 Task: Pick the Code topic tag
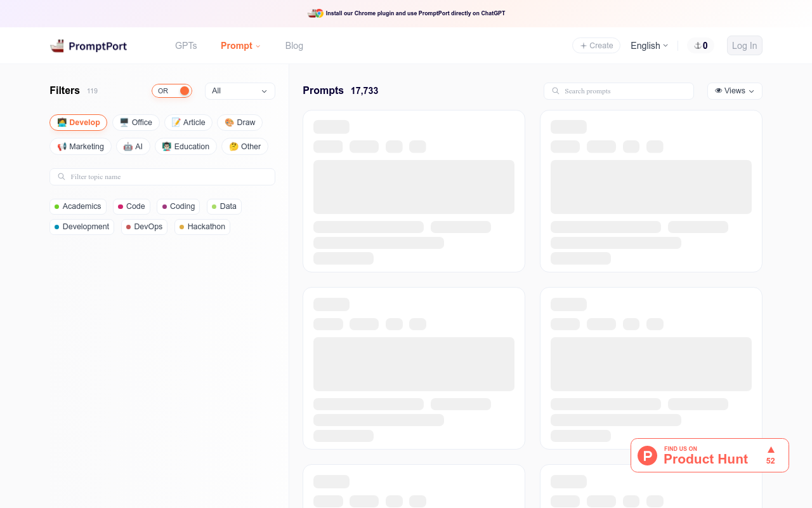click(131, 206)
